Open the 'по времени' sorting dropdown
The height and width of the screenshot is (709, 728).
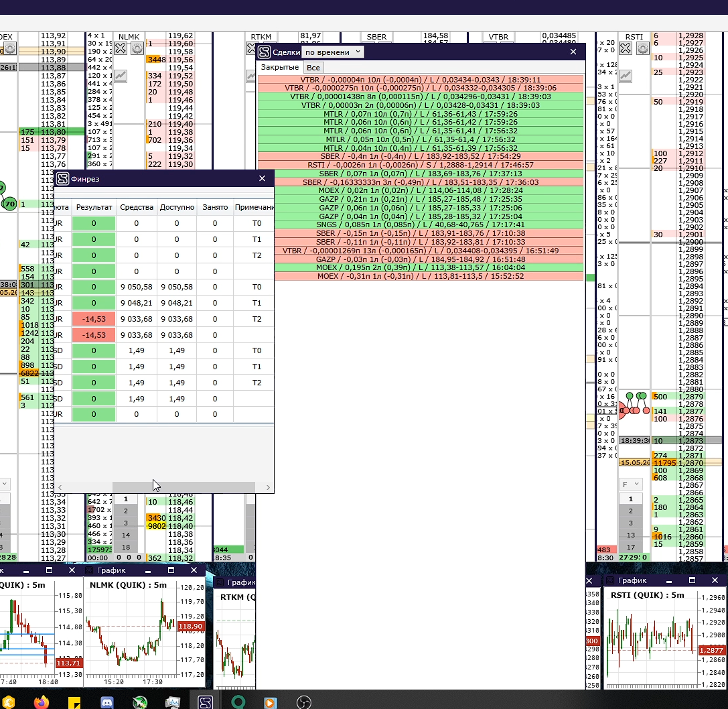click(332, 52)
